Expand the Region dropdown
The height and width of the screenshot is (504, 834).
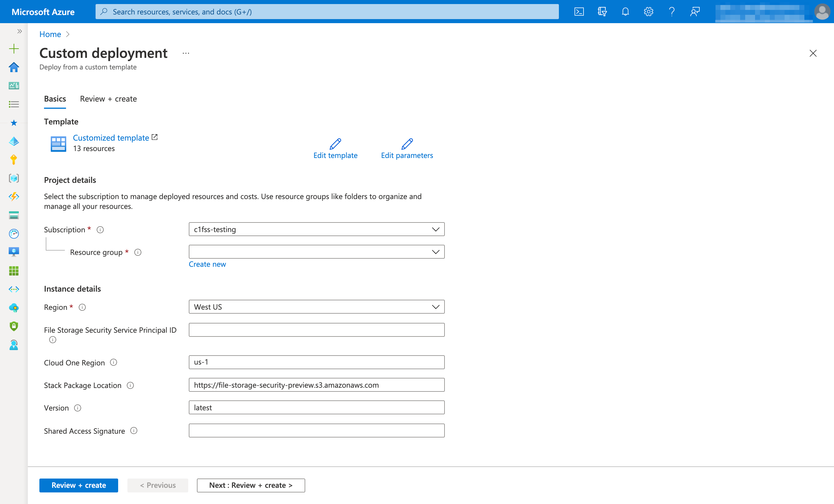tap(316, 307)
